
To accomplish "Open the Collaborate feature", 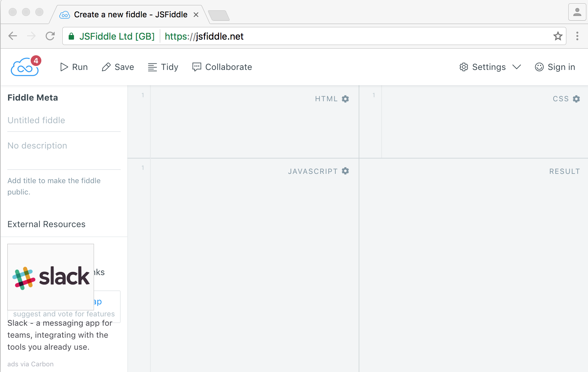I will click(x=222, y=67).
